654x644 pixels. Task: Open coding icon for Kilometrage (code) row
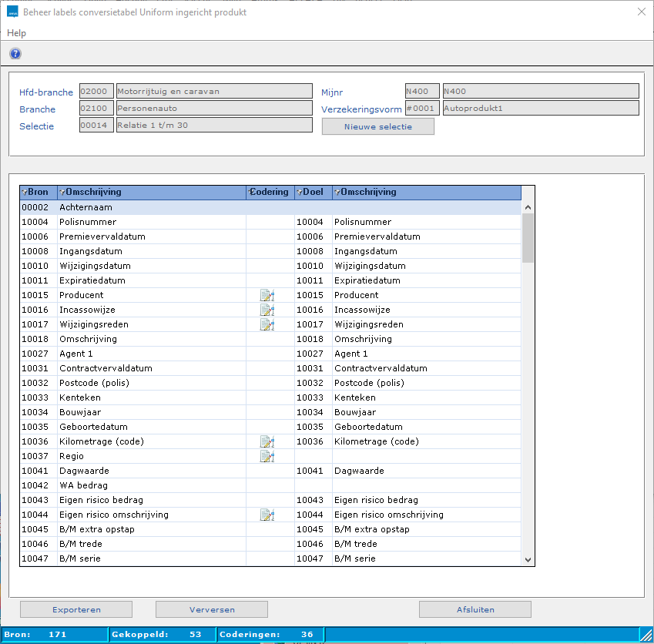(x=267, y=442)
